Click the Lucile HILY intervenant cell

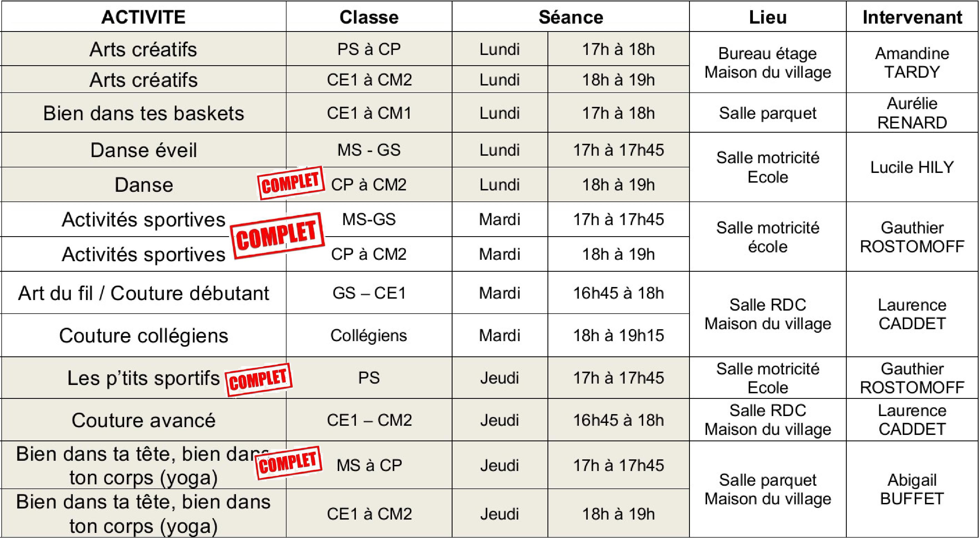point(912,167)
